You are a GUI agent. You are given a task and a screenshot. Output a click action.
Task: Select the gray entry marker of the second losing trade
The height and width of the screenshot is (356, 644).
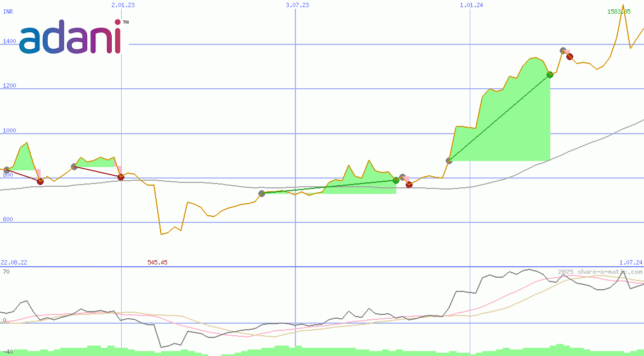click(74, 166)
